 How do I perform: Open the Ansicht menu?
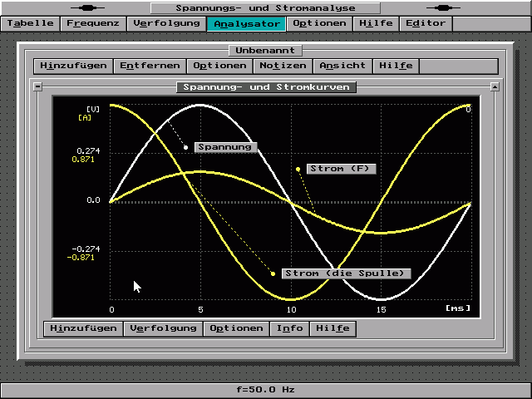[342, 66]
